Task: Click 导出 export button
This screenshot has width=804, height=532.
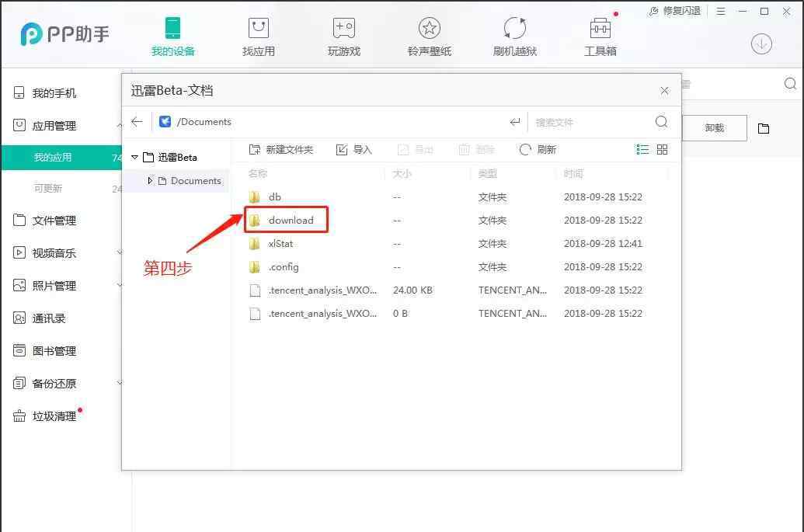Action: tap(416, 150)
